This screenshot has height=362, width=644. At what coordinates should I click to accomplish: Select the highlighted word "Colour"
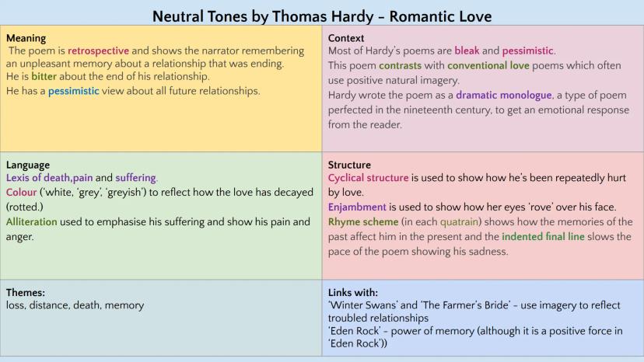[x=23, y=193]
